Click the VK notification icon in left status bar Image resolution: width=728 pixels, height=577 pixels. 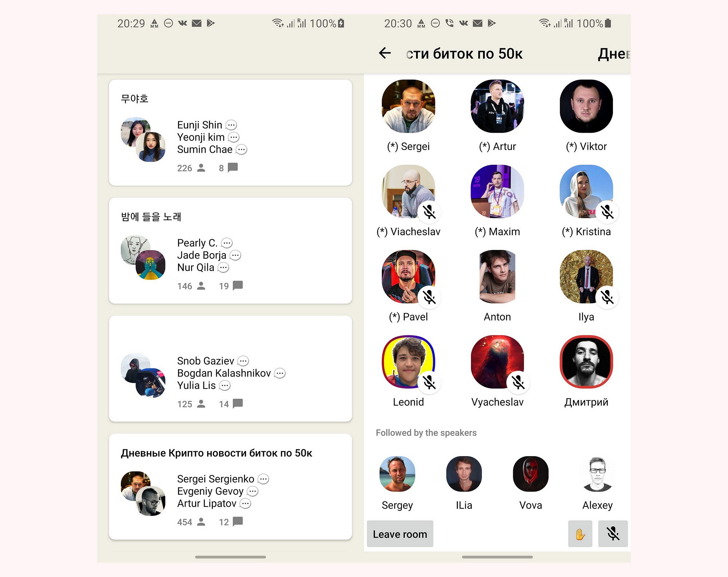182,23
